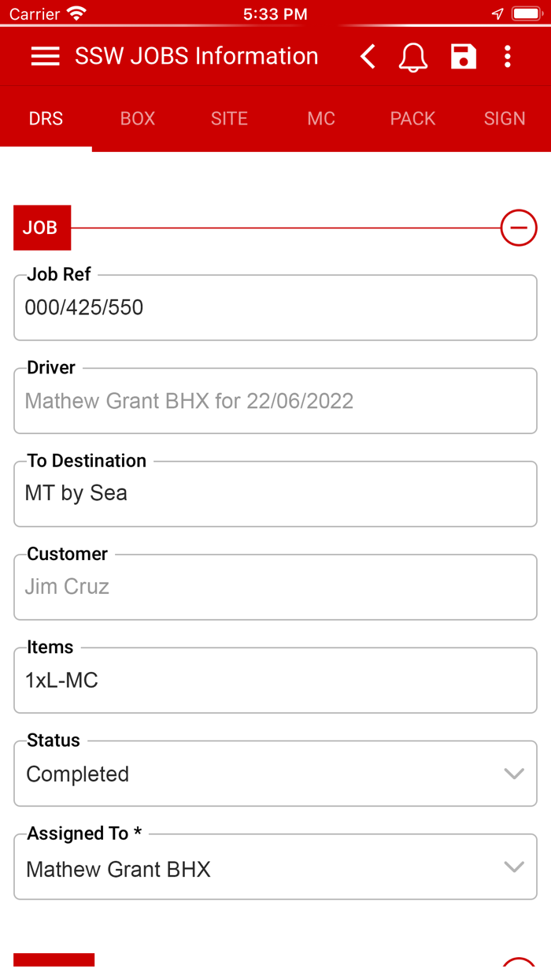Collapse the JOB section
This screenshot has height=980, width=551.
519,228
